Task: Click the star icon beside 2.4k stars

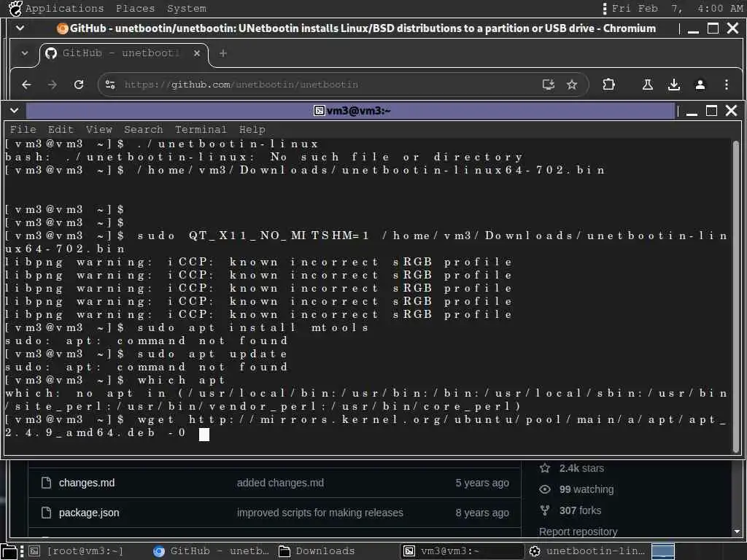Action: click(x=544, y=468)
